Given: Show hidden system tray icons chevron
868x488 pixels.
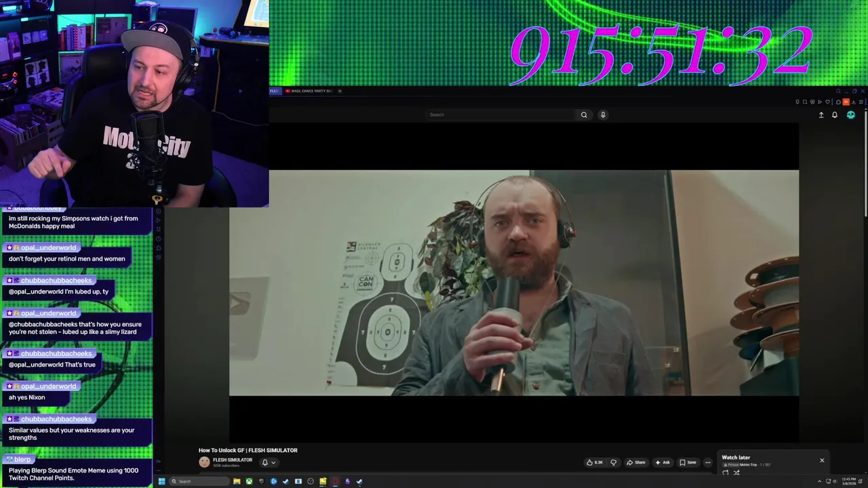Looking at the screenshot, I should (x=819, y=481).
